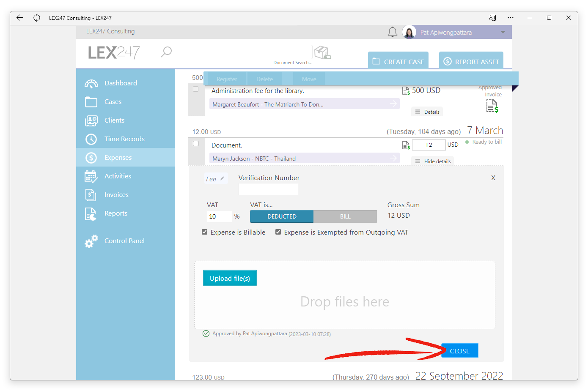Toggle the document search box icon

(x=322, y=53)
